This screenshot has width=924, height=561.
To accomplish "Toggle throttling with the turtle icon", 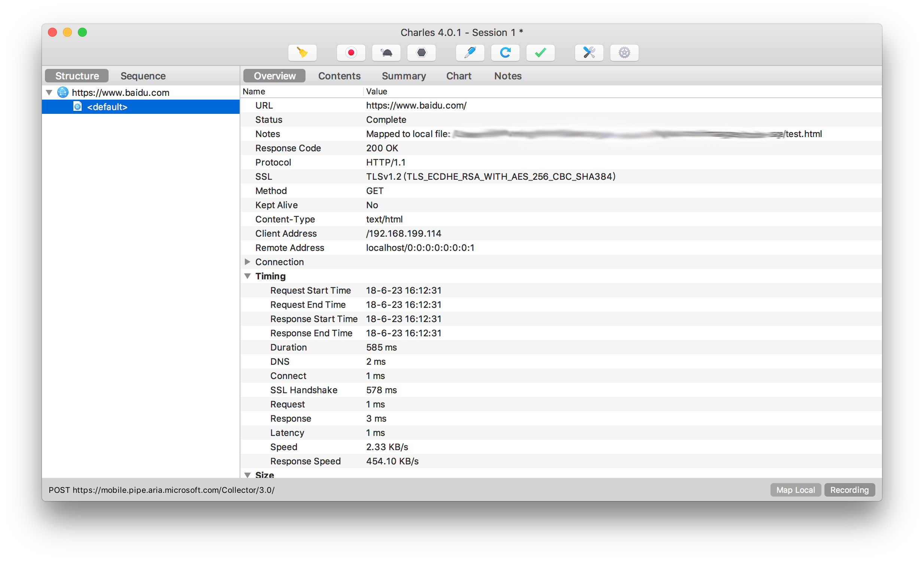I will [386, 52].
